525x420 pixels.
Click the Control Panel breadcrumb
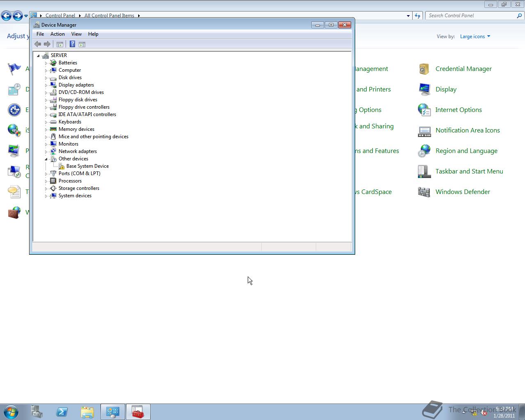(60, 16)
